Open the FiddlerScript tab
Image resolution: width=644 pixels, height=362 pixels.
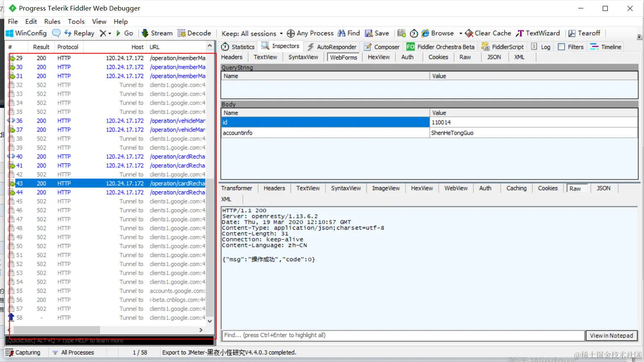pos(503,47)
